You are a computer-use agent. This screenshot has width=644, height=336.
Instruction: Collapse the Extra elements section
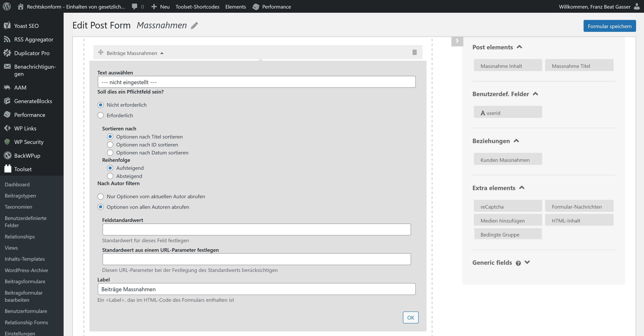(x=522, y=188)
